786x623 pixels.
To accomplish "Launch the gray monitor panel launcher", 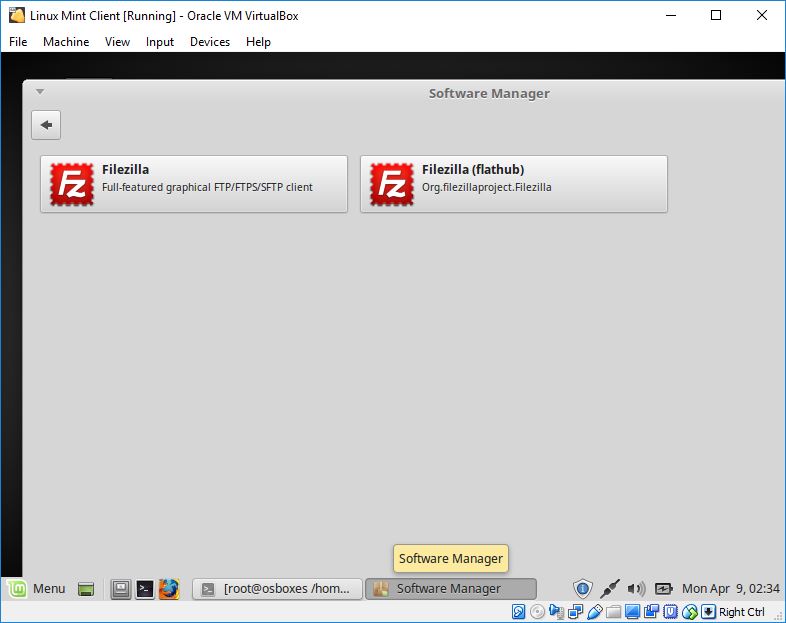I will (x=121, y=589).
